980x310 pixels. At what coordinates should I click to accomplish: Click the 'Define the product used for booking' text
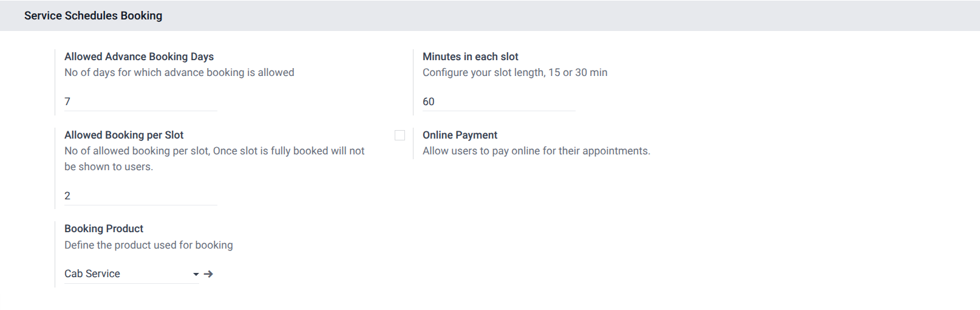coord(148,245)
